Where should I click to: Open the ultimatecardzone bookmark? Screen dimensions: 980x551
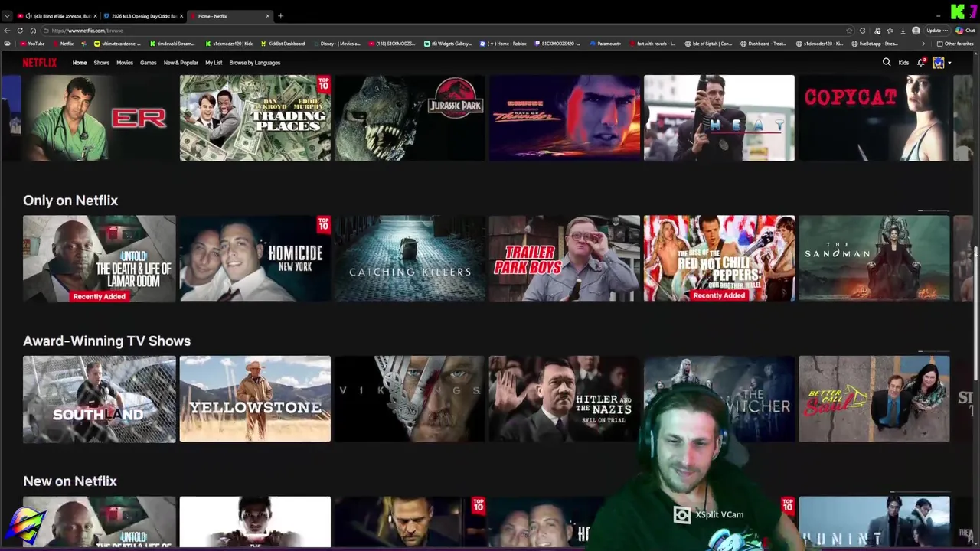tap(118, 44)
